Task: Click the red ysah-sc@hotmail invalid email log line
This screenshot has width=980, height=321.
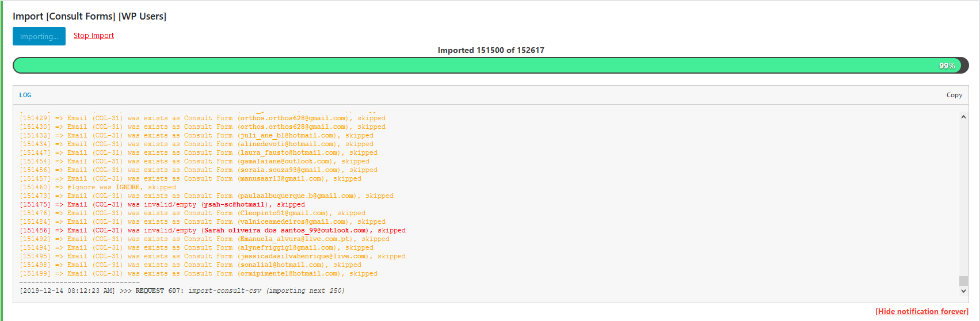Action: (x=162, y=205)
